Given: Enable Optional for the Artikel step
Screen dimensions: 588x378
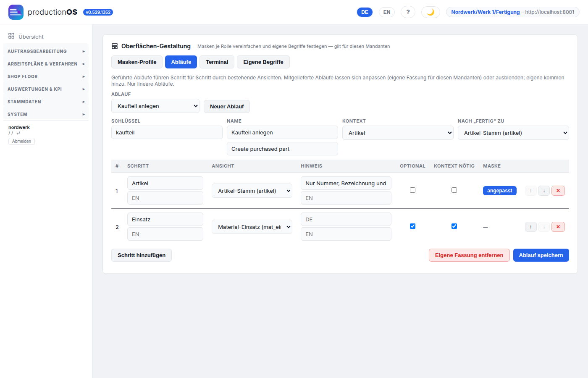Looking at the screenshot, I should coord(412,190).
